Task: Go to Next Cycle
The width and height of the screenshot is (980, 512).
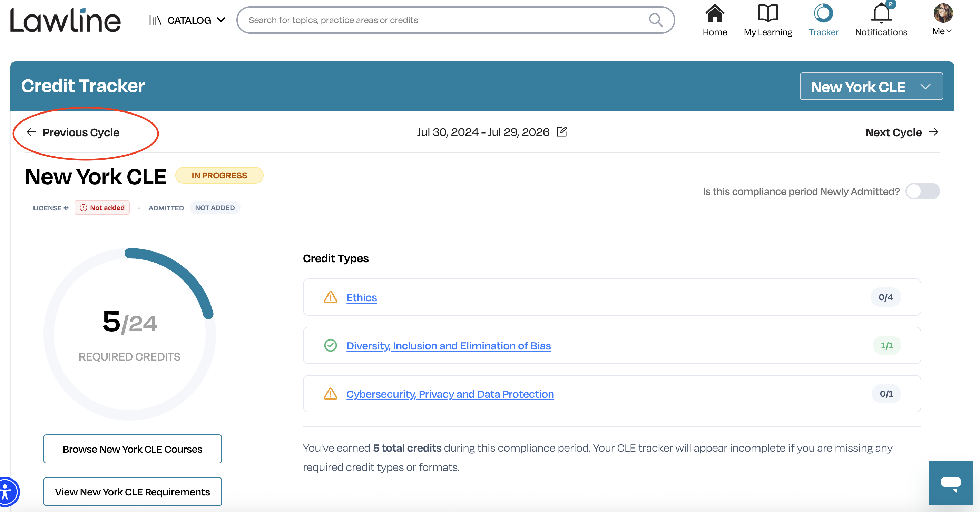Action: pyautogui.click(x=902, y=132)
